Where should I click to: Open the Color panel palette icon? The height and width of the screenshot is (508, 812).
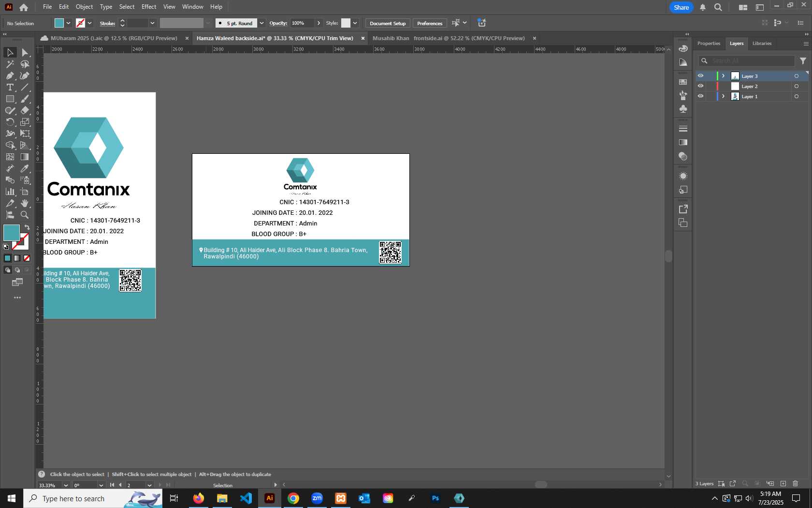683,48
